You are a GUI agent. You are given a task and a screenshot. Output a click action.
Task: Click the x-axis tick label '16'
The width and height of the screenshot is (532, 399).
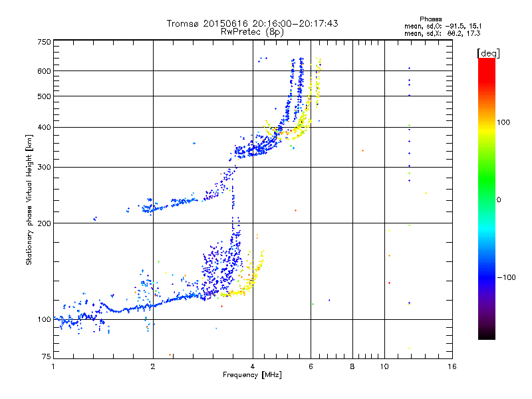[x=452, y=366]
